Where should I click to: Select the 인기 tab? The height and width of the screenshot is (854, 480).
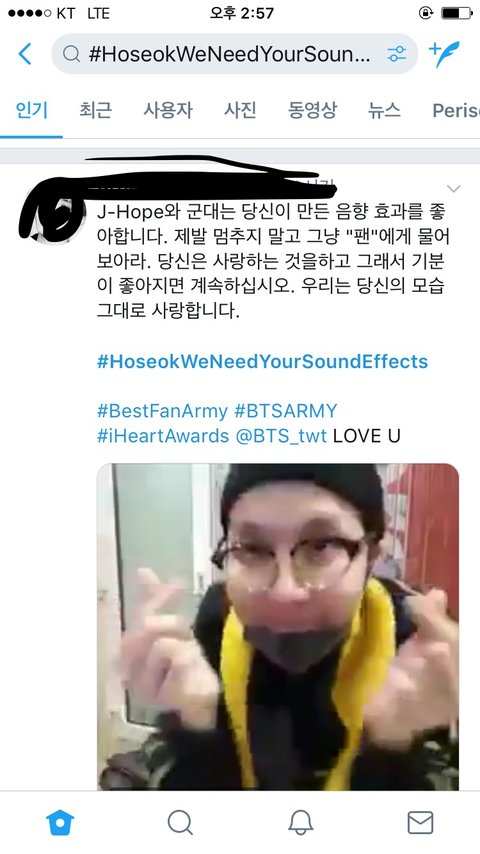click(31, 110)
